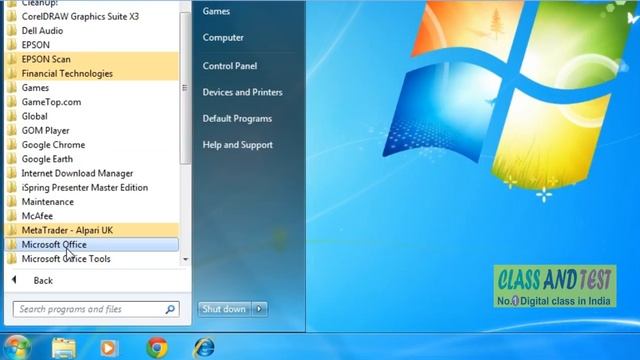
Task: Open Default Programs
Action: click(x=237, y=119)
